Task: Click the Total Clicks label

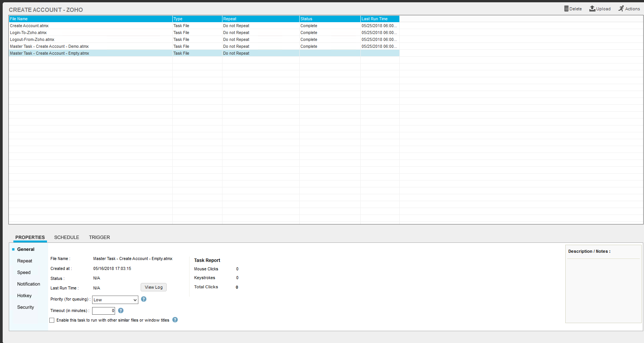Action: tap(206, 287)
